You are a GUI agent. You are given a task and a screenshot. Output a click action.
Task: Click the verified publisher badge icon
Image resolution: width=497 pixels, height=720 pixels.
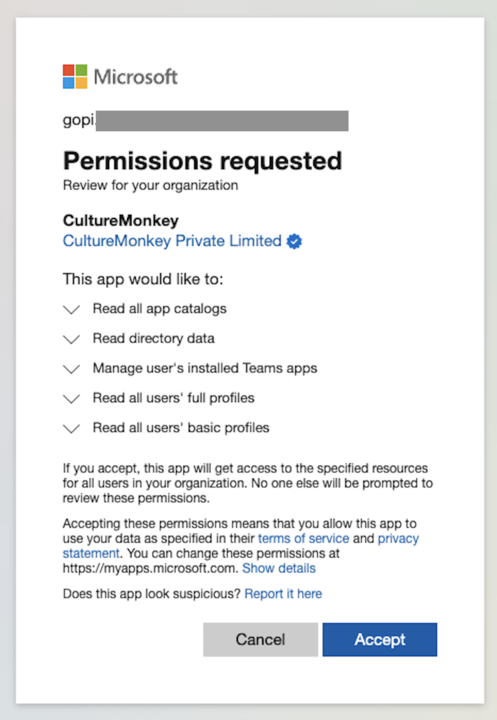point(294,241)
